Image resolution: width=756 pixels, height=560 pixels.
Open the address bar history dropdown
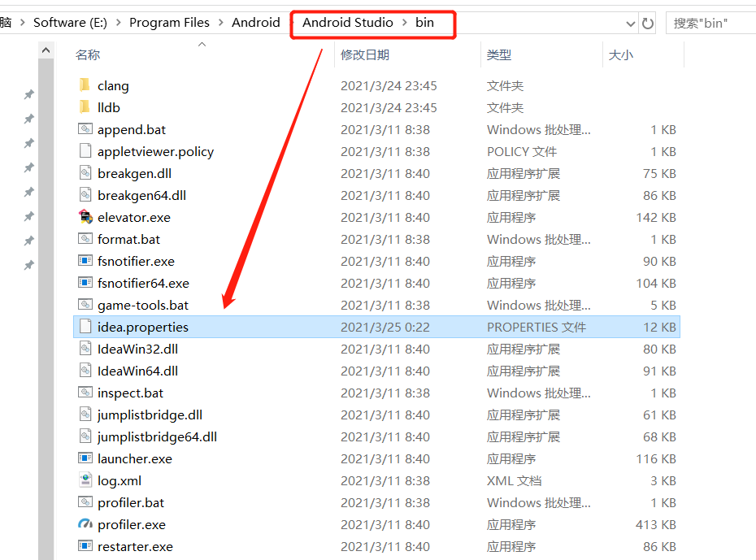[x=630, y=23]
